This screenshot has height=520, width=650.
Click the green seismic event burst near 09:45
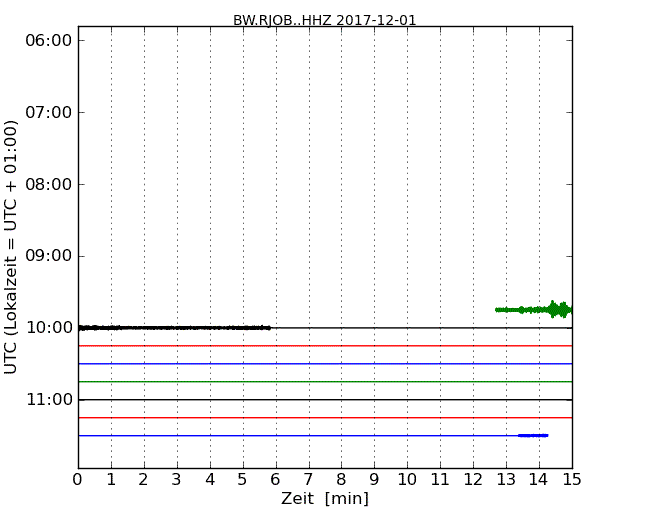pos(534,309)
